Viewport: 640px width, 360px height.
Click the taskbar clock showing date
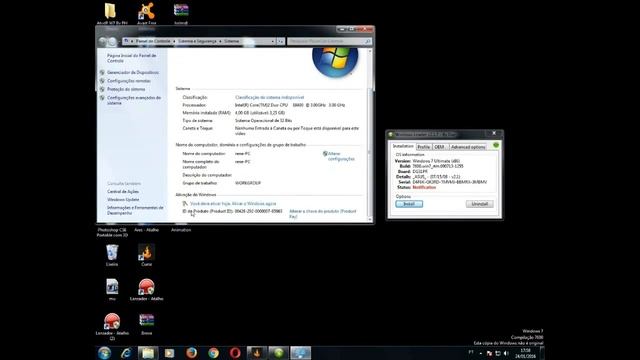click(x=525, y=353)
